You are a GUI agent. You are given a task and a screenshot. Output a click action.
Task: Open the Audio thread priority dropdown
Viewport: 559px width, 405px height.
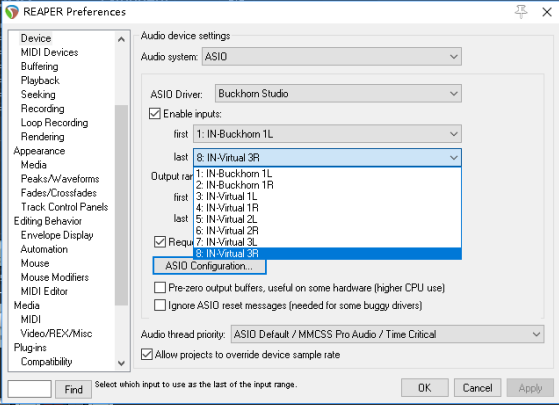coord(387,334)
